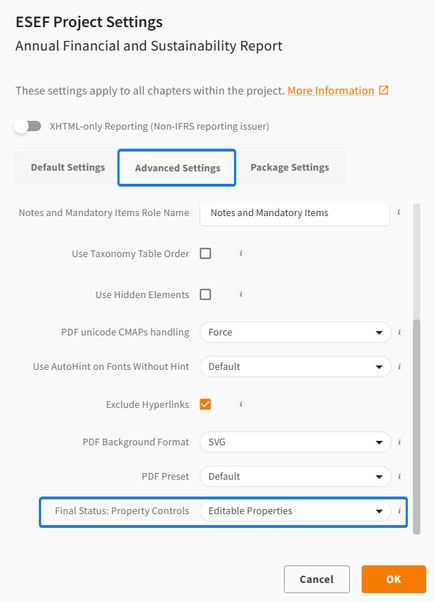The width and height of the screenshot is (435, 602).
Task: Click info icon next to Exclude Hyperlinks
Action: (x=241, y=404)
